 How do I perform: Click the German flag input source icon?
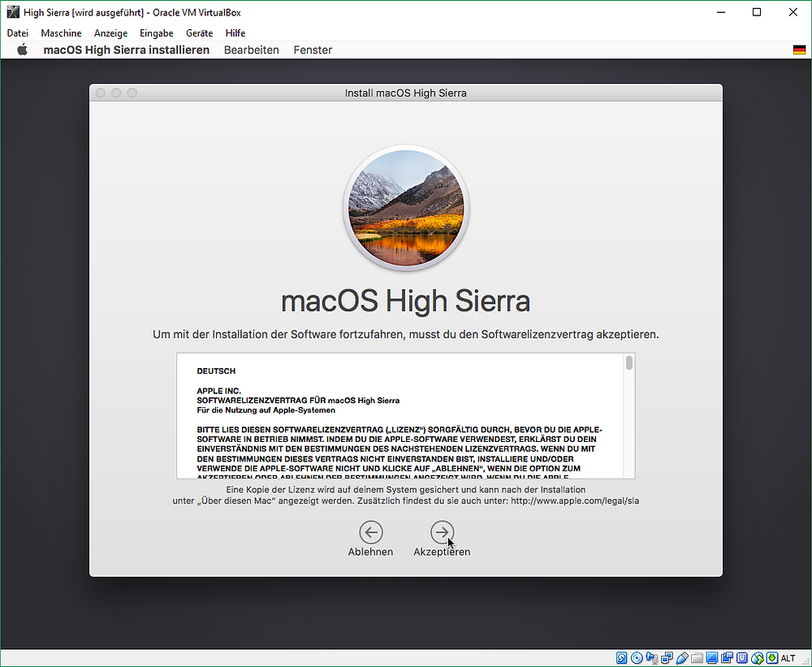[799, 50]
